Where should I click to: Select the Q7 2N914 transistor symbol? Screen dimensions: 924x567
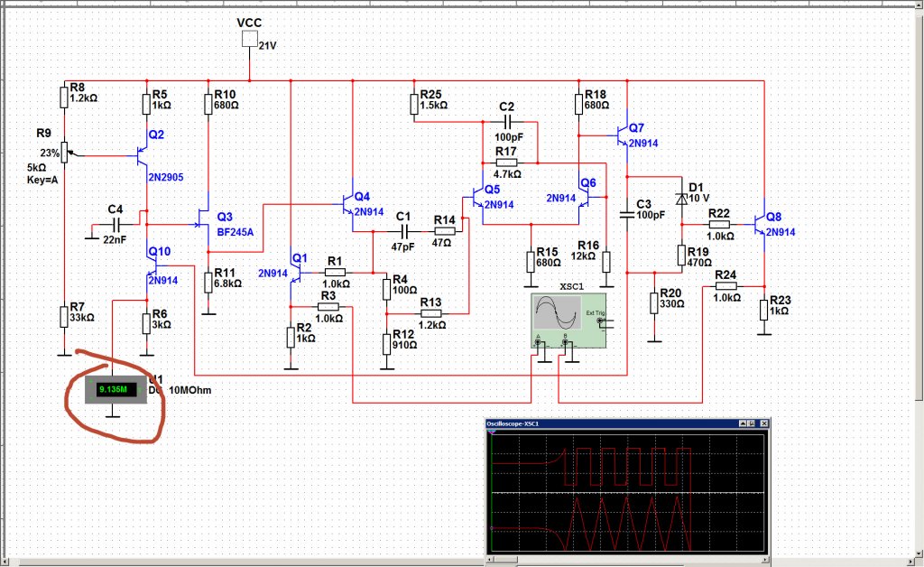(623, 135)
